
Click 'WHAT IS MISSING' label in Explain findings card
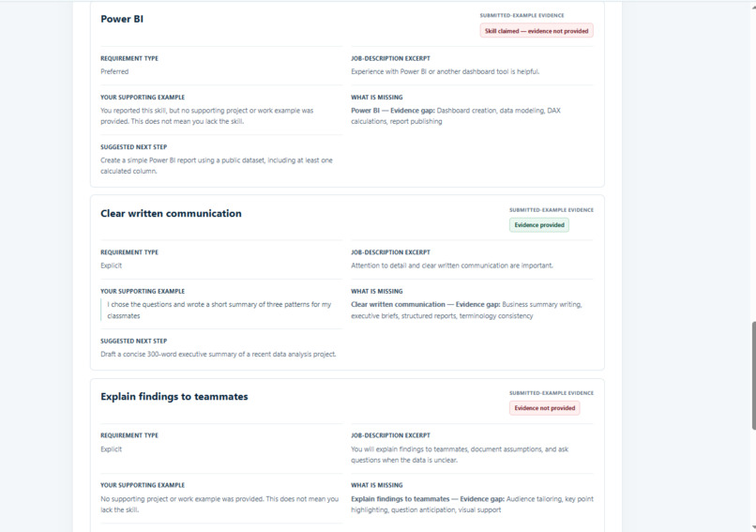point(376,485)
